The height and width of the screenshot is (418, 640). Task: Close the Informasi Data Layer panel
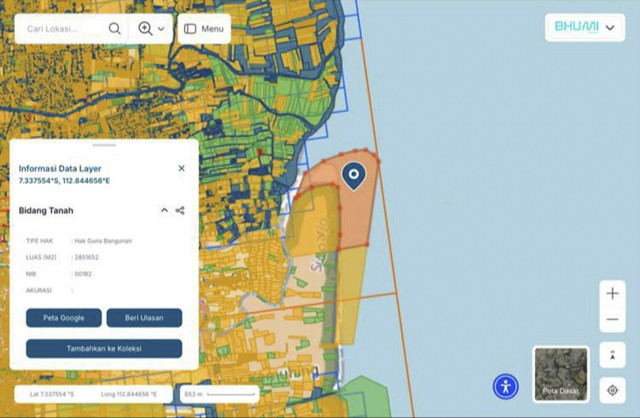pyautogui.click(x=181, y=168)
